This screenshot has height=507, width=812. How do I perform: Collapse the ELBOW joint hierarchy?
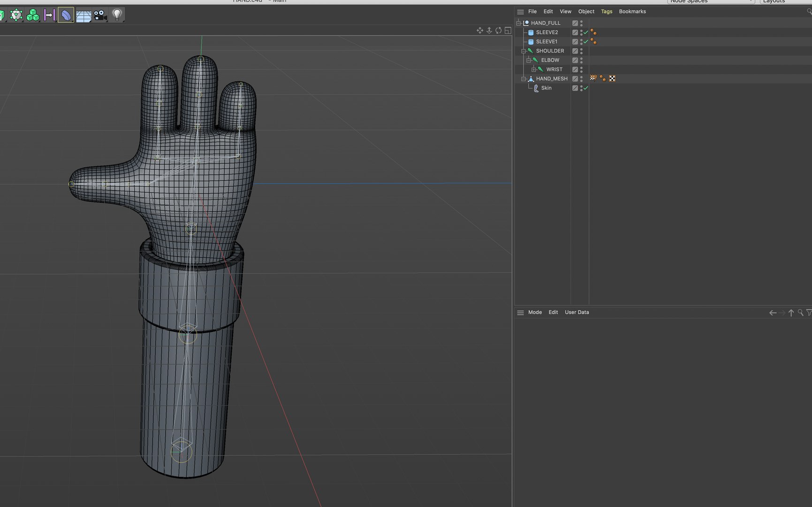pos(529,60)
